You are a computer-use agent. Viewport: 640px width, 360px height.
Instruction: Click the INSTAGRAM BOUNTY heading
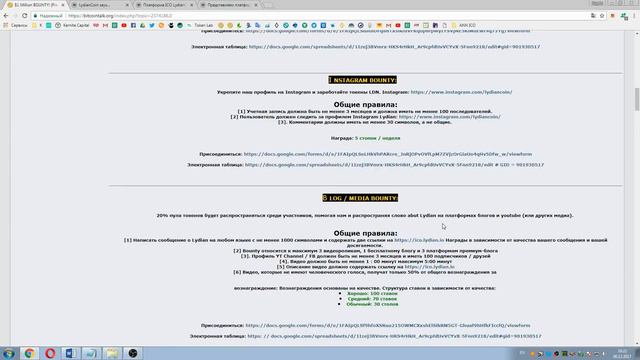[362, 80]
